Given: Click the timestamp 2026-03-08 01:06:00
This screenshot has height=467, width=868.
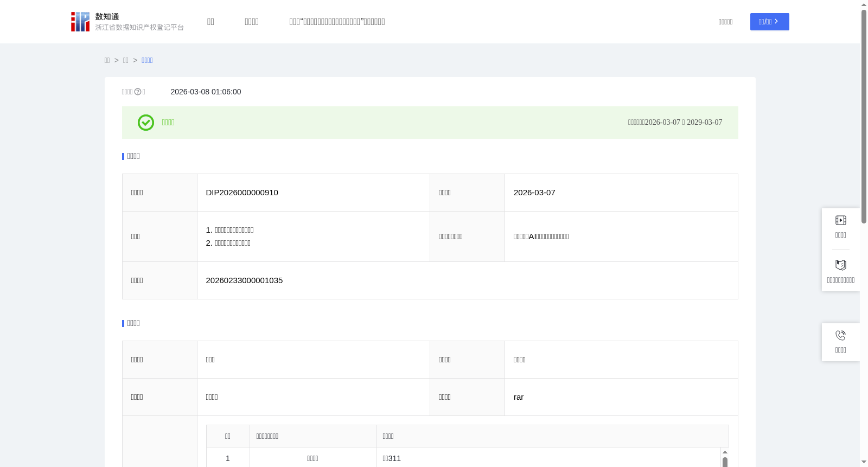Looking at the screenshot, I should [206, 92].
